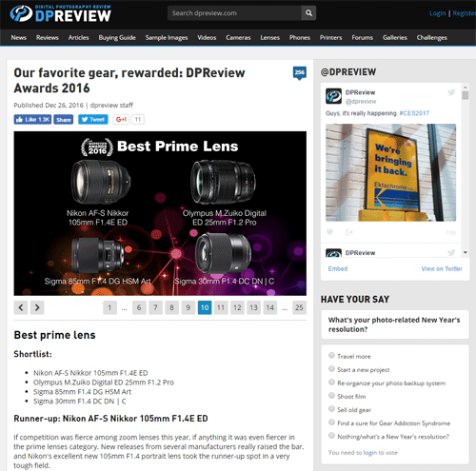The image size is (476, 471).
Task: Open the Buying Guide menu item
Action: 117,38
